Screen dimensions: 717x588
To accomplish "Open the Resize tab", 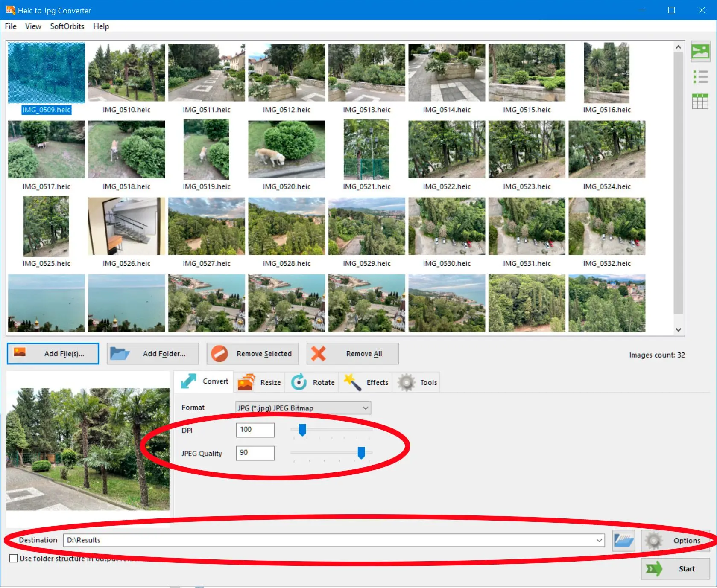I will click(x=260, y=382).
